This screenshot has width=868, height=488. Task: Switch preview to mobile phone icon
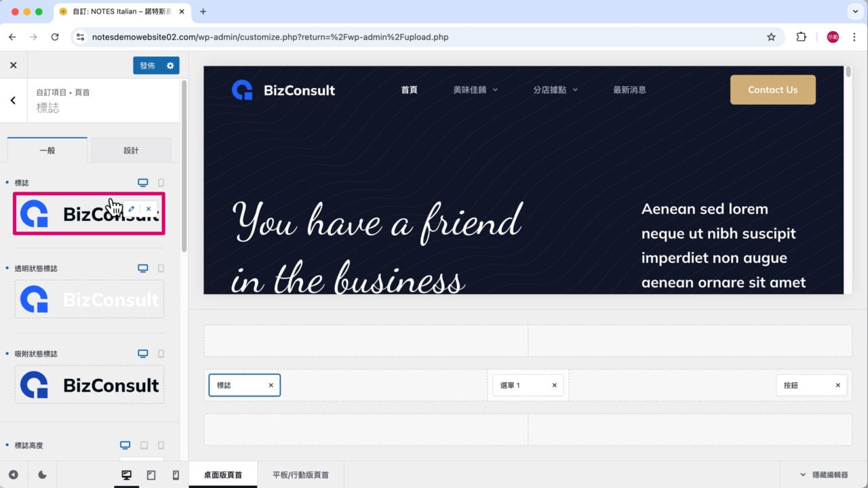click(x=176, y=475)
